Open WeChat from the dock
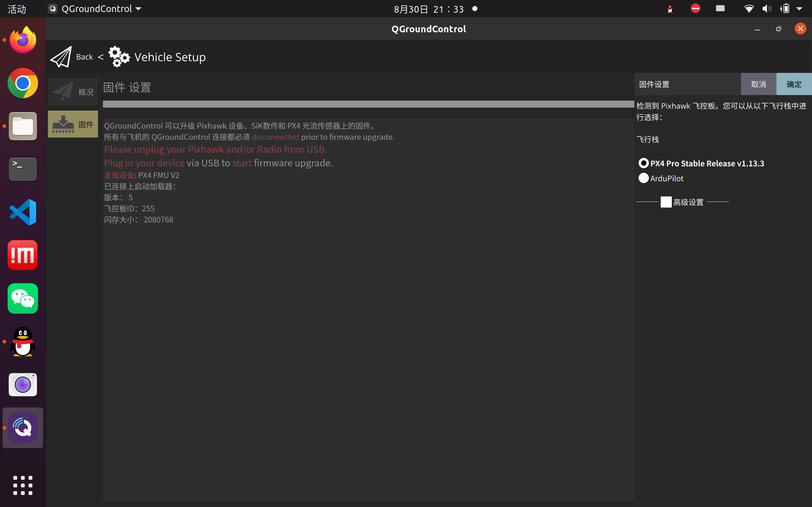 pos(23,298)
